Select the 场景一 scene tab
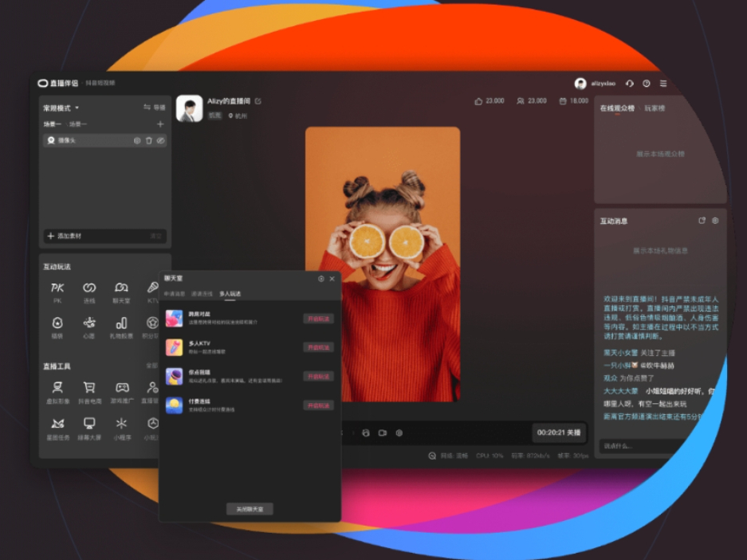Viewport: 747px width, 560px height. (53, 124)
